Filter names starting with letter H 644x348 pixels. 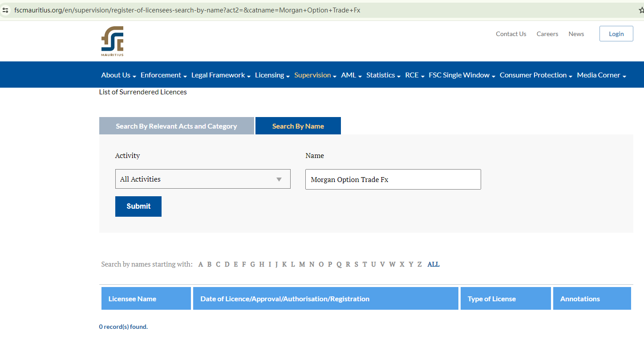pos(262,264)
